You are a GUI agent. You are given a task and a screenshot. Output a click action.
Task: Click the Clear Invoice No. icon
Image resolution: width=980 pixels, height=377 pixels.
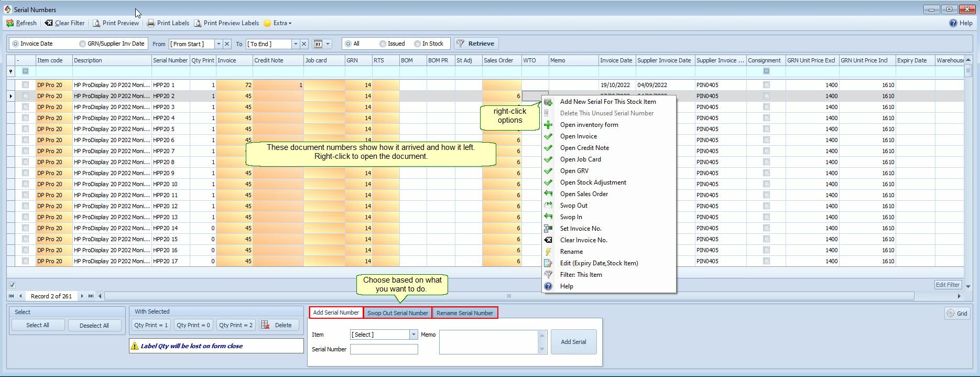(548, 240)
